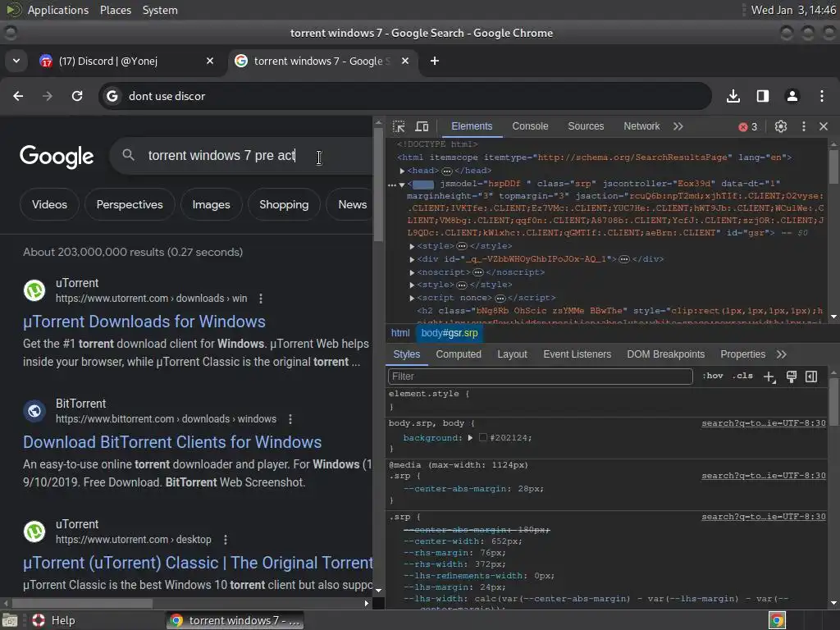The image size is (840, 630).
Task: Open µTorrent Downloads for Windows result
Action: pos(144,322)
